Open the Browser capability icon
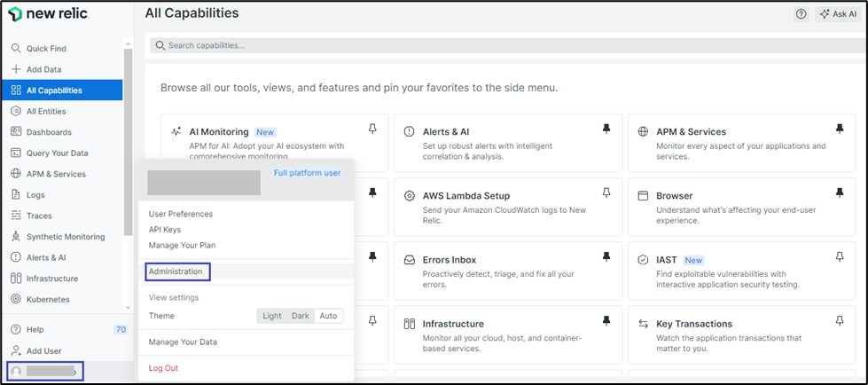 tap(643, 195)
